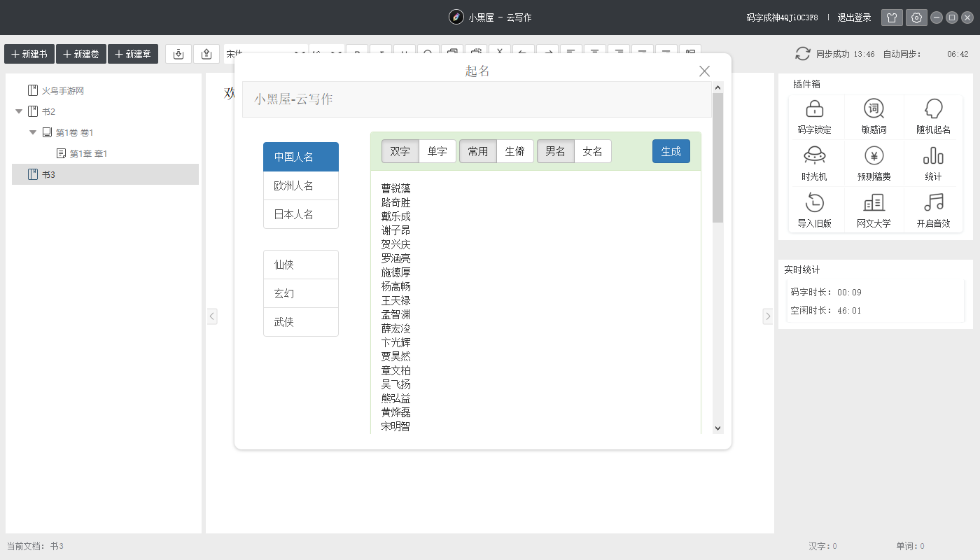This screenshot has height=560, width=980.
Task: Click generated name 罗涵亮
Action: pyautogui.click(x=396, y=258)
